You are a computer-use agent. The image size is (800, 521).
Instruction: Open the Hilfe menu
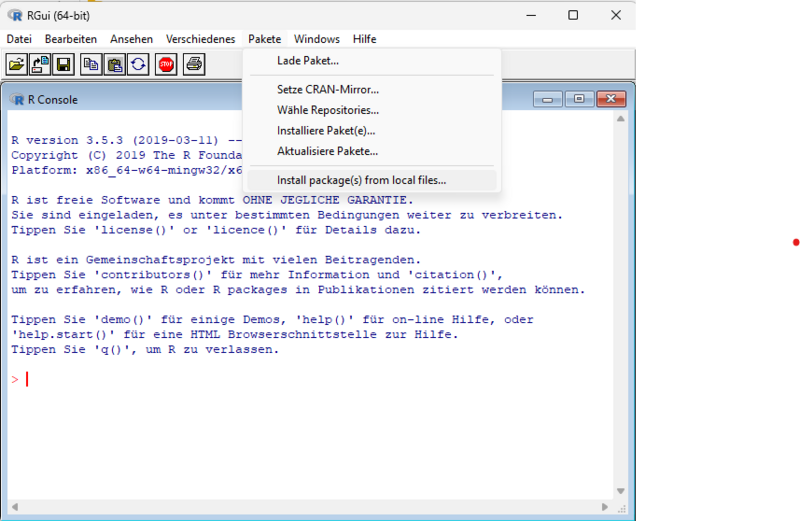coord(364,39)
